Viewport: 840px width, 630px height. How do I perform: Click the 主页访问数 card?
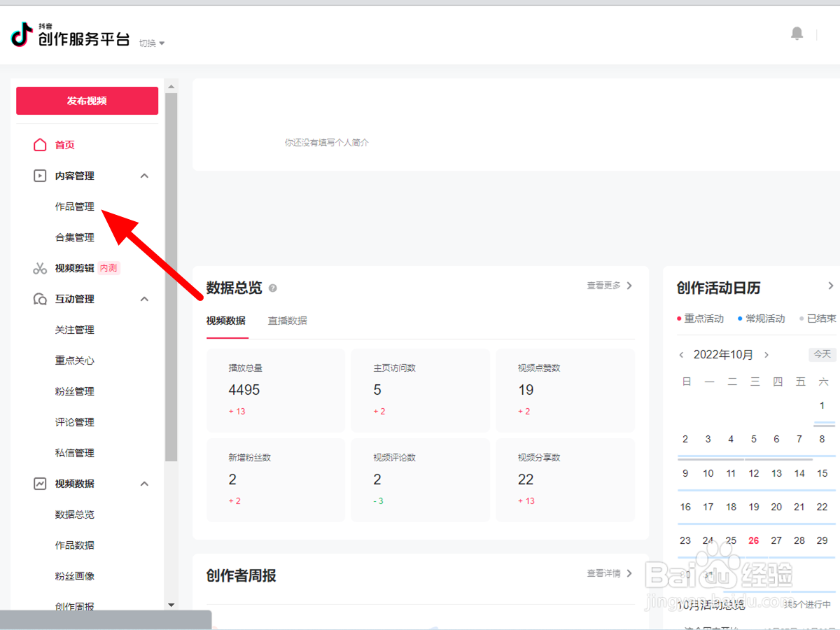tap(420, 390)
